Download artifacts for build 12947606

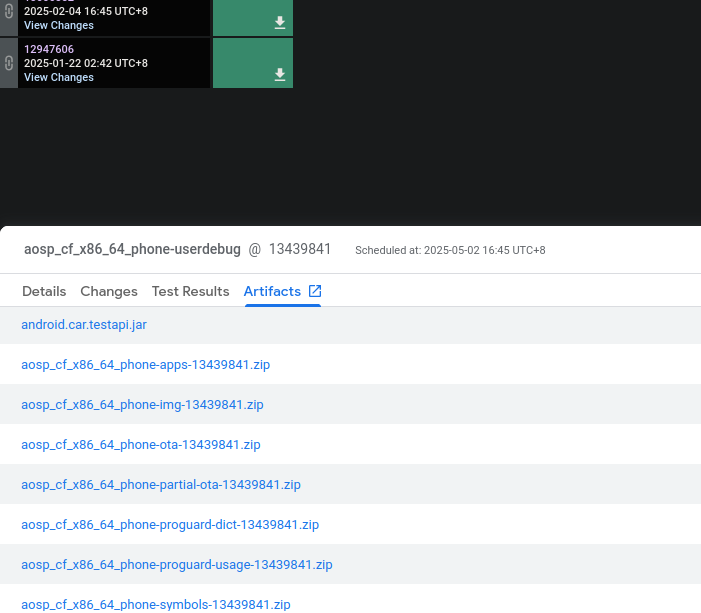click(x=280, y=74)
